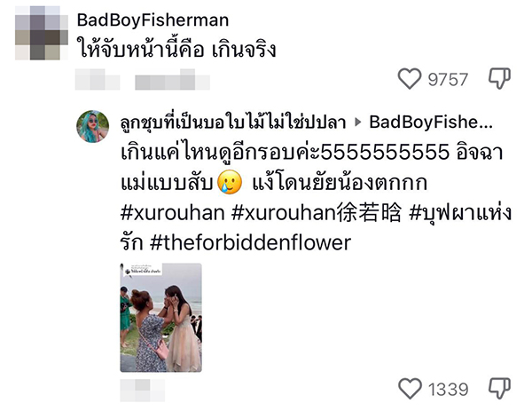Screen dimensions: 532x411
Task: Open the BadBoyFisherman username link
Action: [x=153, y=20]
